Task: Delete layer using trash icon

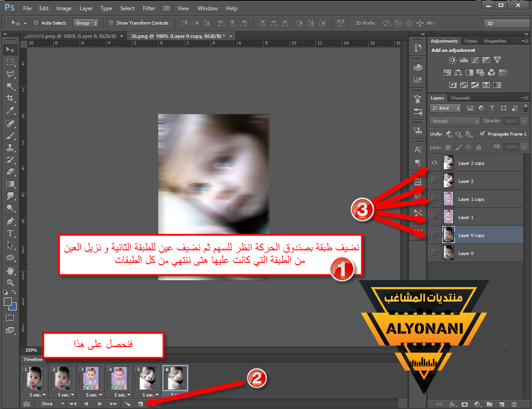Action: [x=514, y=404]
